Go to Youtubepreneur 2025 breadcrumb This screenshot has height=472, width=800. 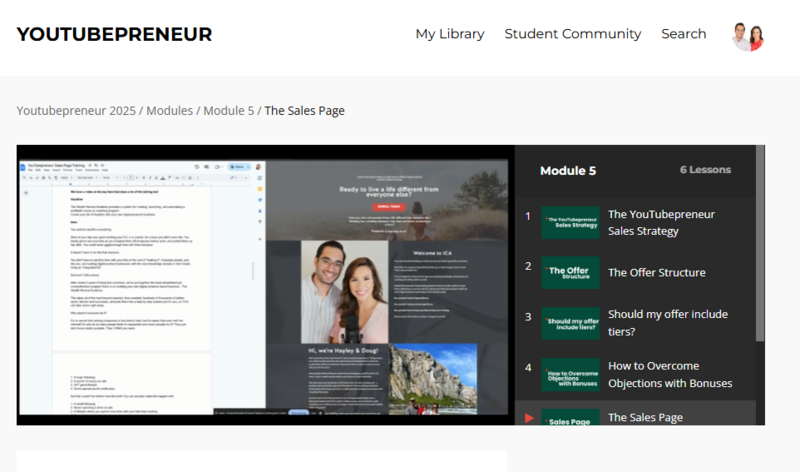(76, 111)
